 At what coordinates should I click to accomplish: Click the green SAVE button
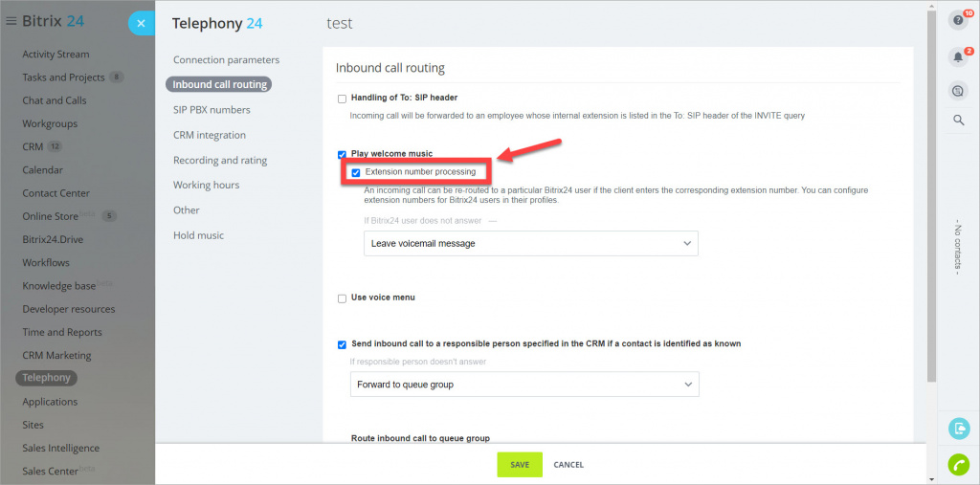pos(520,464)
